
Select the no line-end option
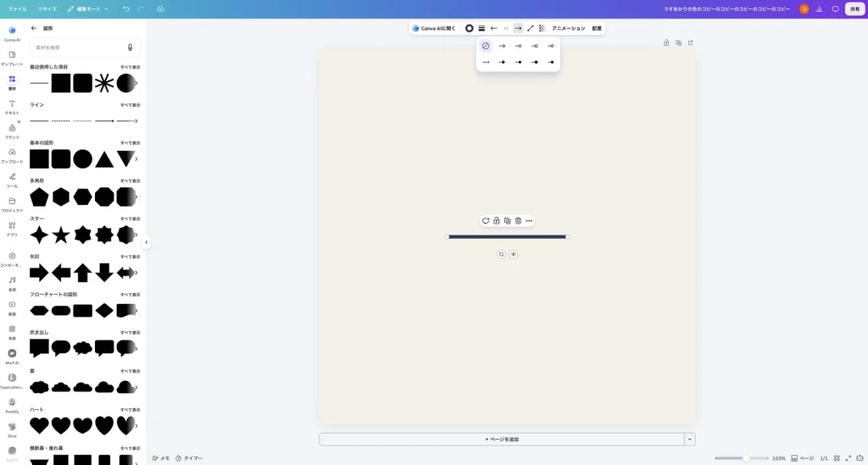[x=486, y=46]
